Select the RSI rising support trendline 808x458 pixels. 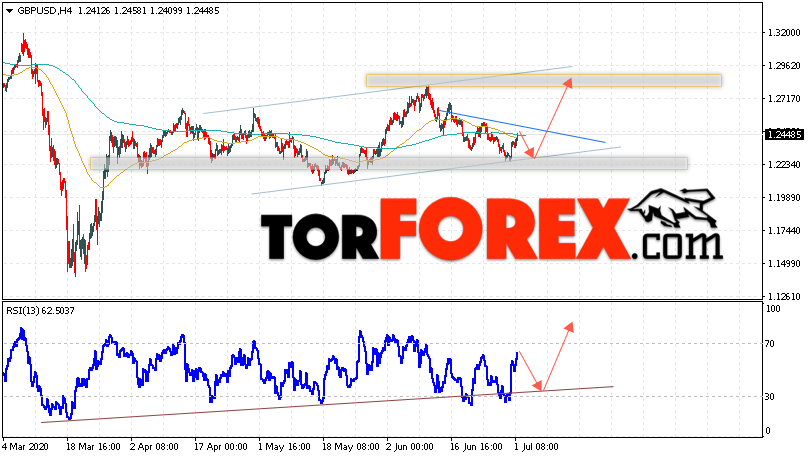(327, 404)
